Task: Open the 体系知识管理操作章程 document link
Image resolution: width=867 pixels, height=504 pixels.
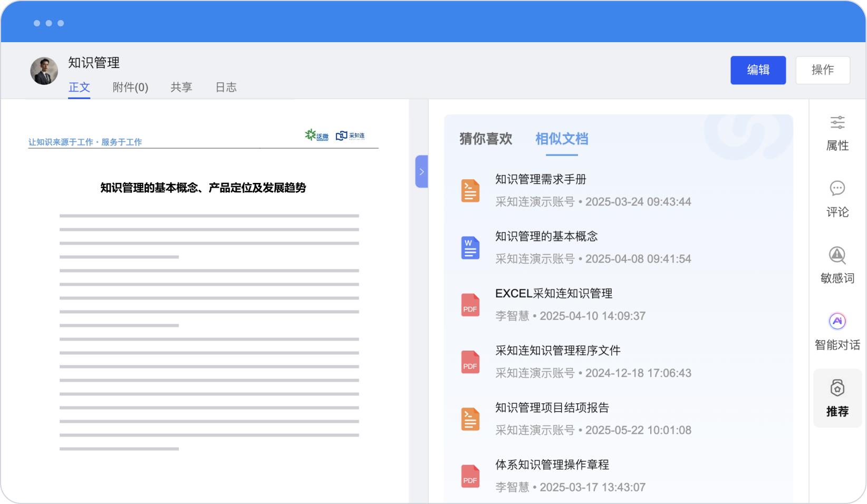Action: coord(552,465)
